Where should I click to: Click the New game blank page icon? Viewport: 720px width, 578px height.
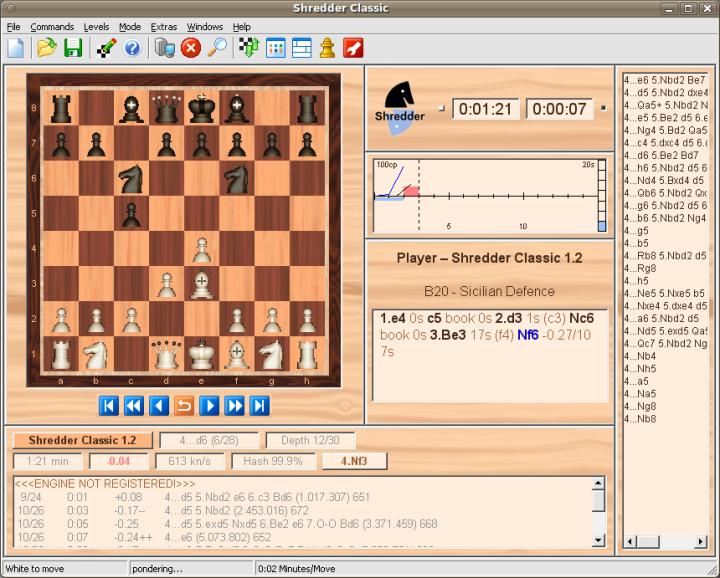point(16,47)
